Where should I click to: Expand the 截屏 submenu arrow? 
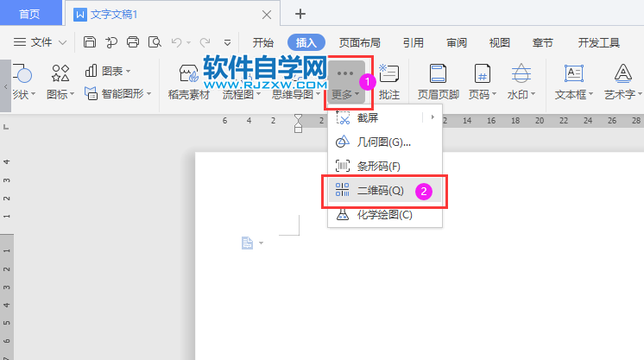tap(432, 117)
